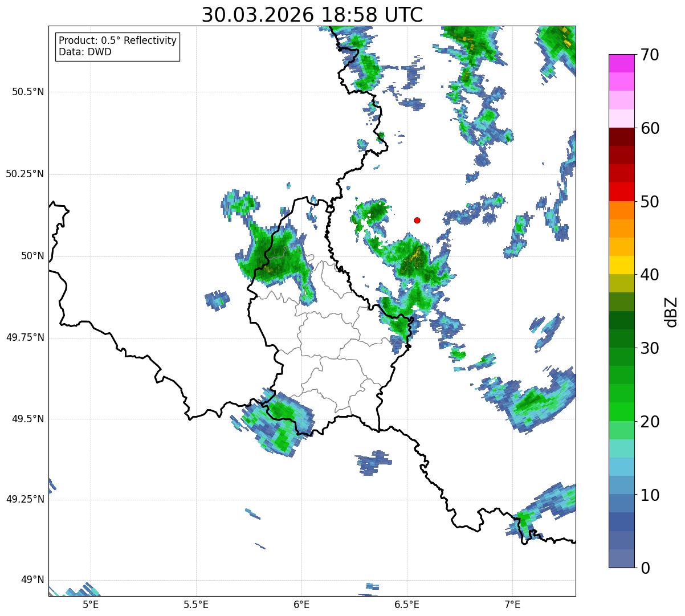Click the title '30.03.2026 18:58 UTC'
Viewport: 685px width, 616px height.
[312, 15]
